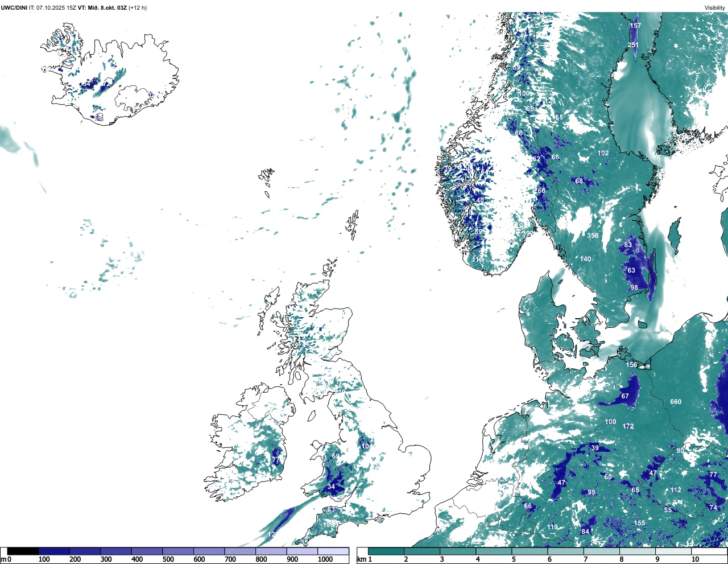728x564 pixels.
Task: Click the 74 value at right edge
Action: tap(713, 508)
